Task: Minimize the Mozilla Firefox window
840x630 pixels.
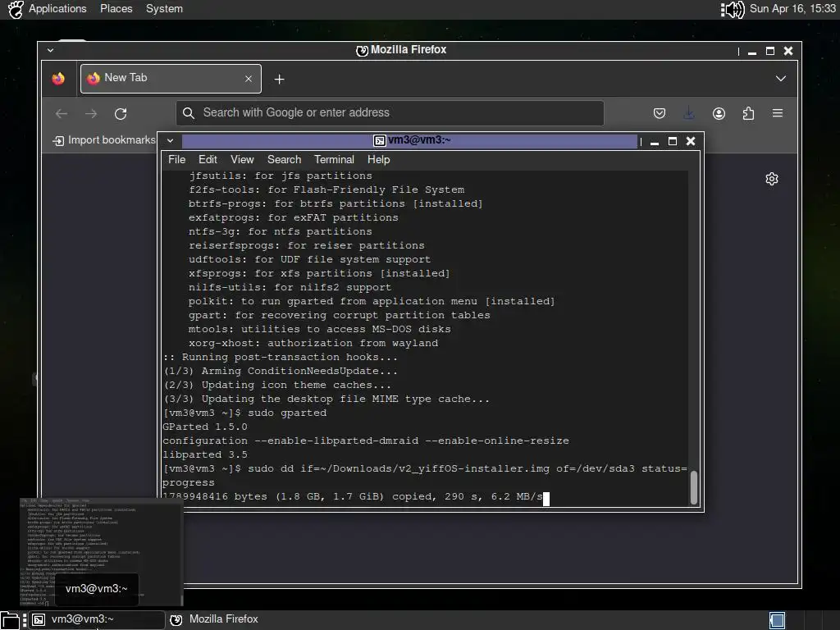Action: [x=752, y=52]
